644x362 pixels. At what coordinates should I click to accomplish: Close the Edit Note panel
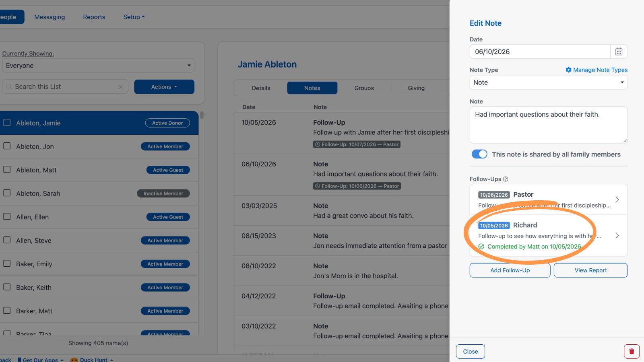click(470, 352)
